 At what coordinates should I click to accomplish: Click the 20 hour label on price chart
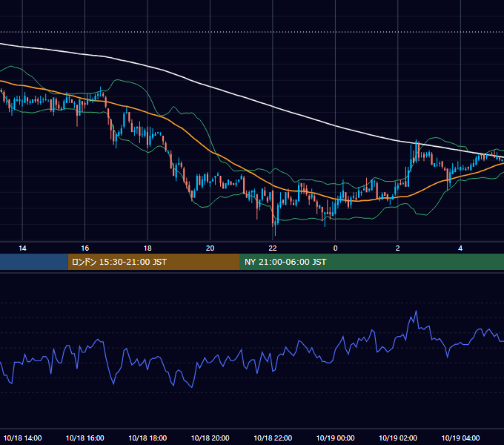click(210, 248)
